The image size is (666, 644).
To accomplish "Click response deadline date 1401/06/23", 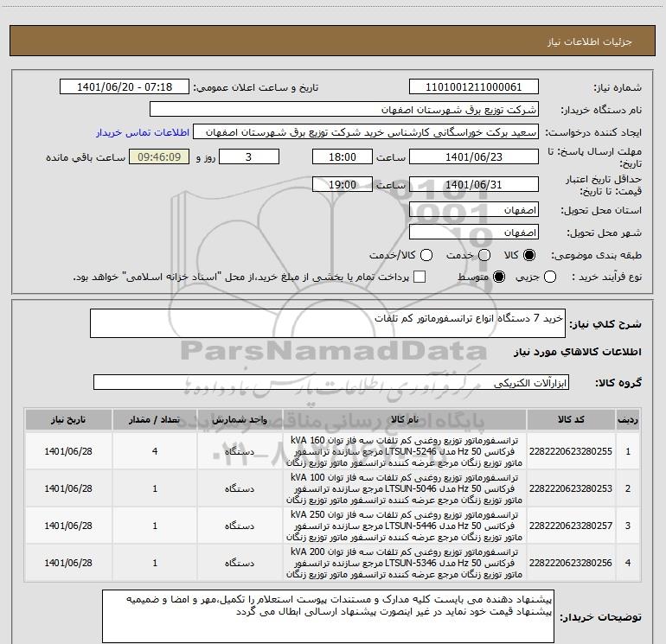I will (474, 156).
